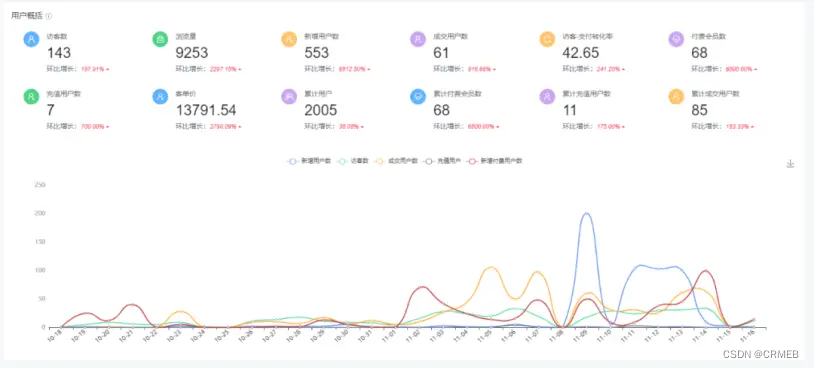The height and width of the screenshot is (368, 814).
Task: Click the 付费会员数 value 68
Action: pos(699,53)
